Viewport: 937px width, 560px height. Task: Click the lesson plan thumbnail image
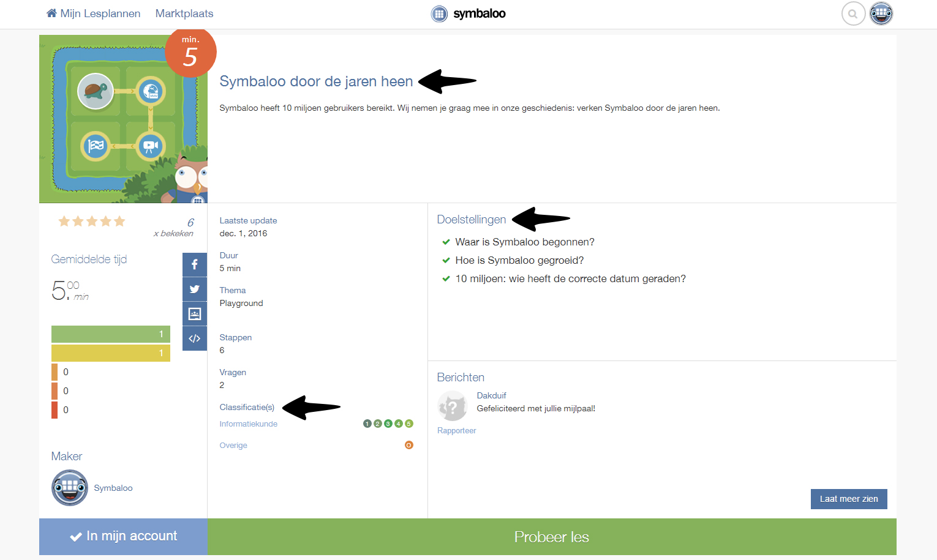(x=123, y=119)
